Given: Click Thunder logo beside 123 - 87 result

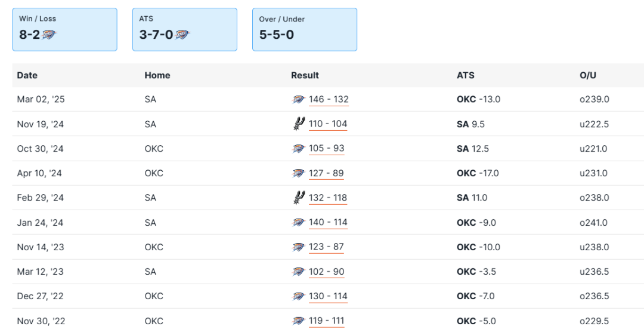Looking at the screenshot, I should (299, 247).
